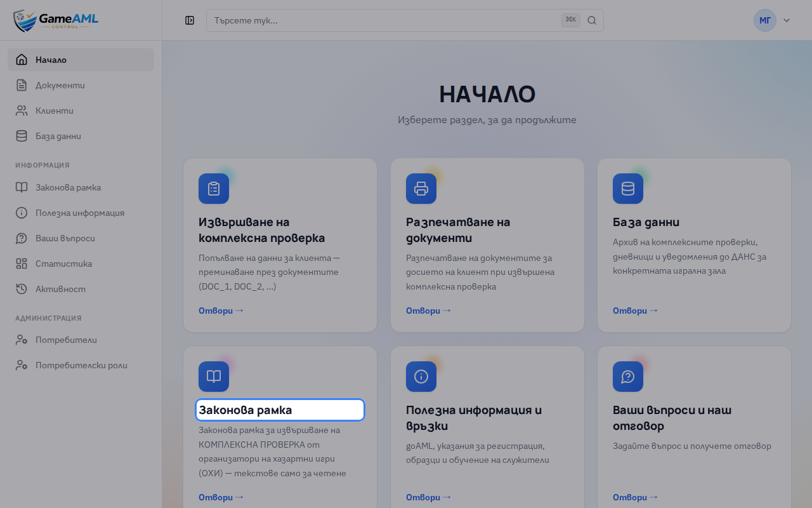Click the search magnifier icon
Viewport: 812px width, 508px height.
point(592,20)
